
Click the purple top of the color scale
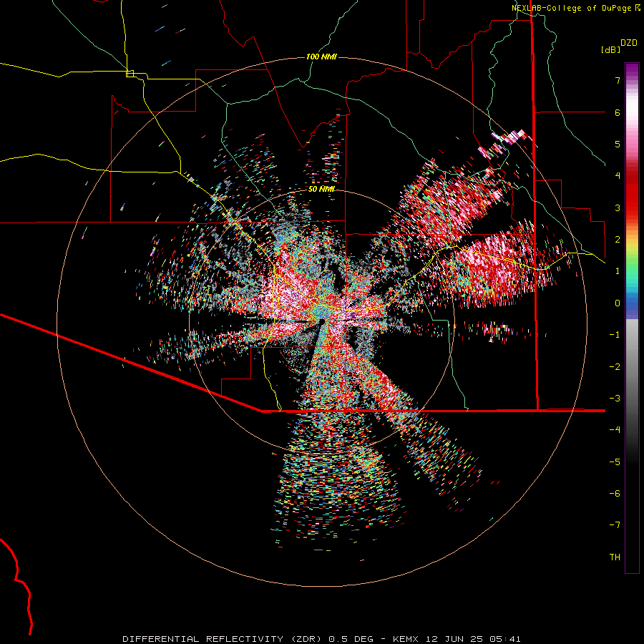click(x=632, y=70)
